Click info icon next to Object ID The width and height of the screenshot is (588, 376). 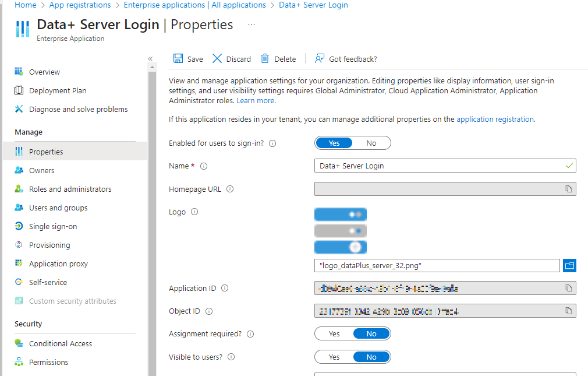[209, 311]
